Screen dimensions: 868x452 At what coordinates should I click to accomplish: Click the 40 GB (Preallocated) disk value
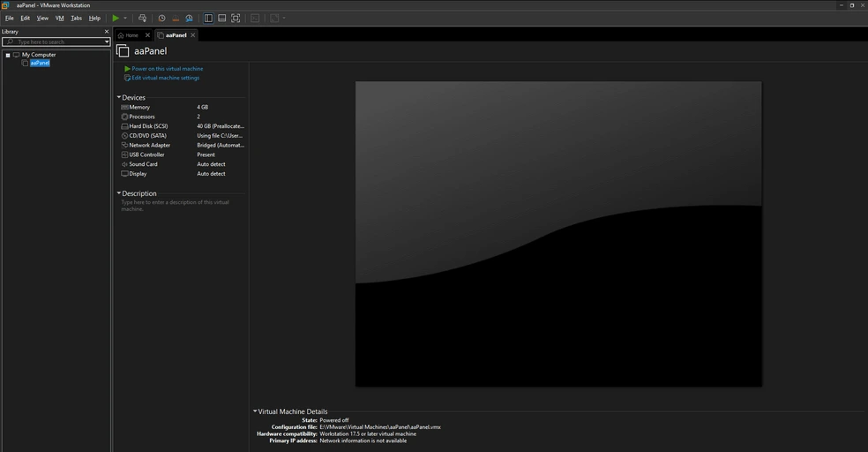pyautogui.click(x=221, y=126)
